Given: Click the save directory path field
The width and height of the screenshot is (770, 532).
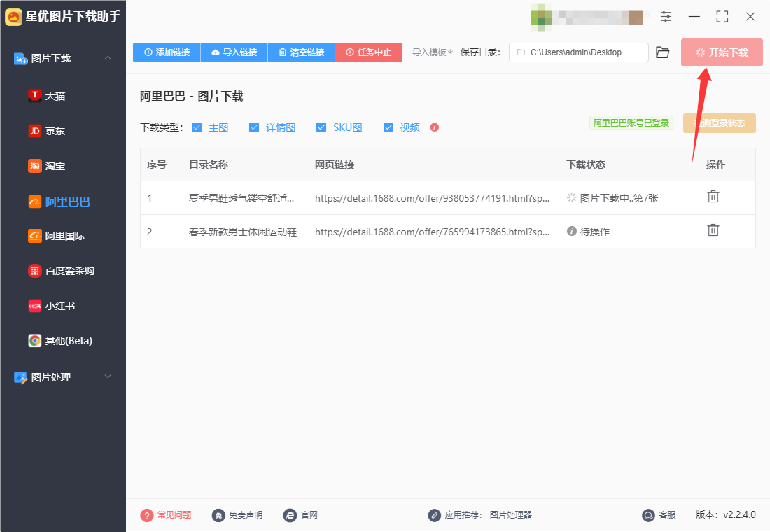Looking at the screenshot, I should [578, 52].
